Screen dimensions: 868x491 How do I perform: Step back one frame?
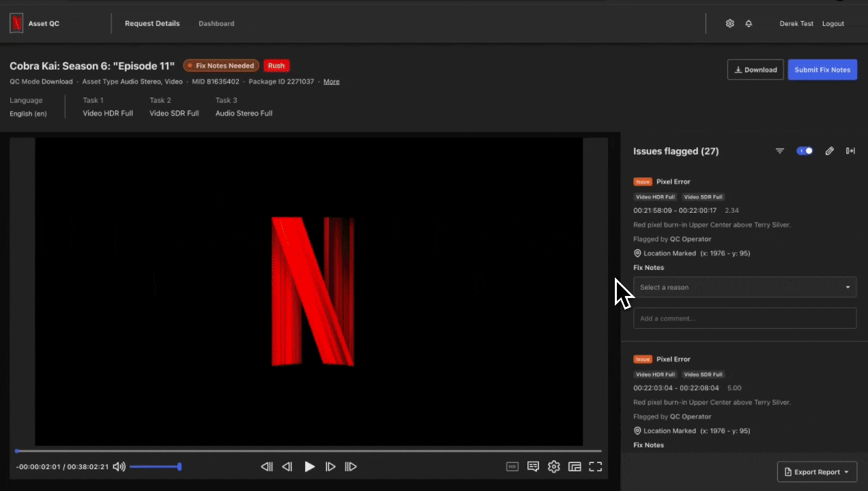click(x=287, y=466)
